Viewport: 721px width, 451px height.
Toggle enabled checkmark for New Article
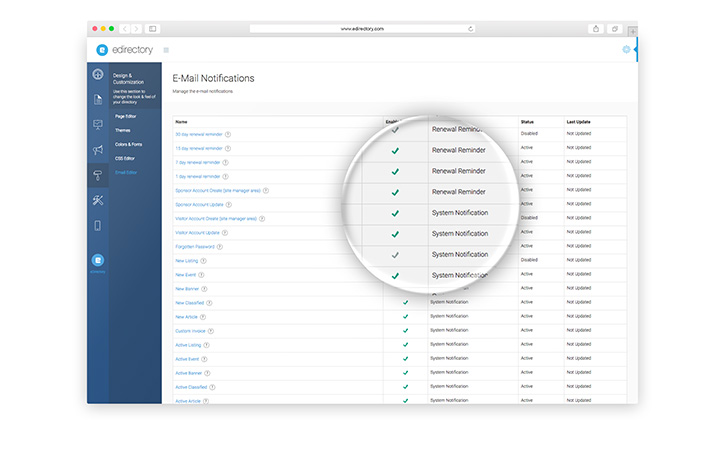pyautogui.click(x=406, y=316)
